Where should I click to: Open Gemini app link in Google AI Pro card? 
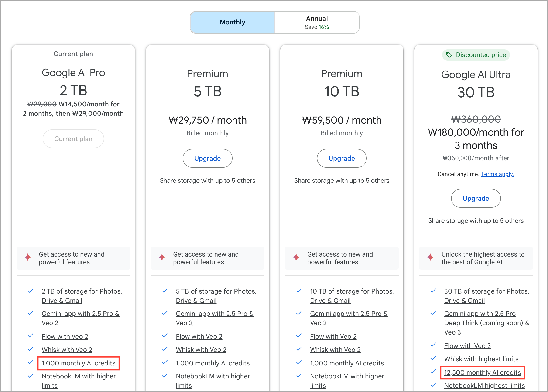tap(80, 318)
